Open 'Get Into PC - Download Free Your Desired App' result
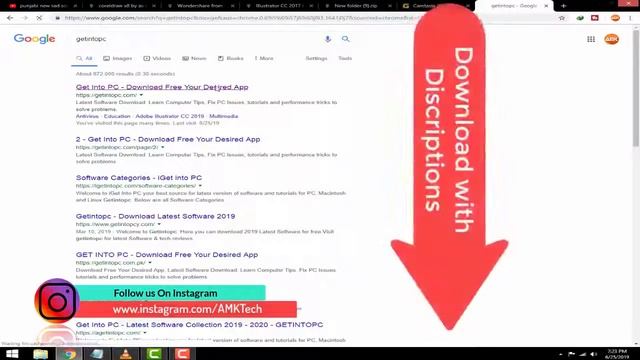This screenshot has height=360, width=640. (x=162, y=87)
